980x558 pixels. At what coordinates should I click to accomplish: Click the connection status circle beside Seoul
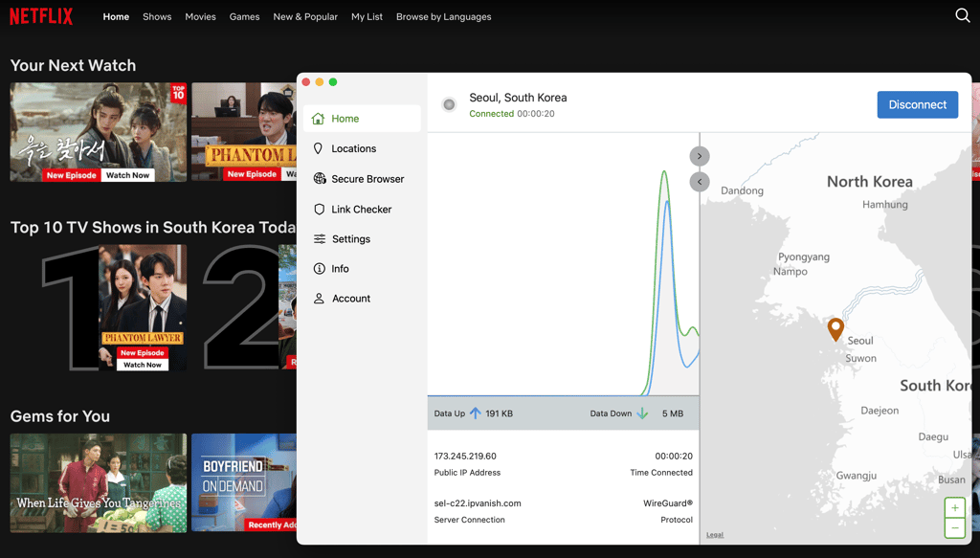point(449,104)
